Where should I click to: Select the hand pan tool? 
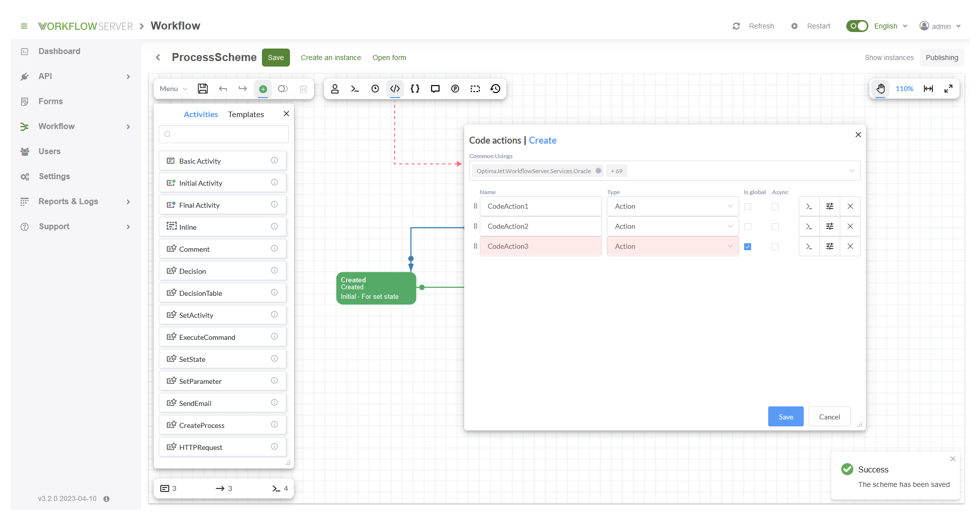tap(881, 89)
